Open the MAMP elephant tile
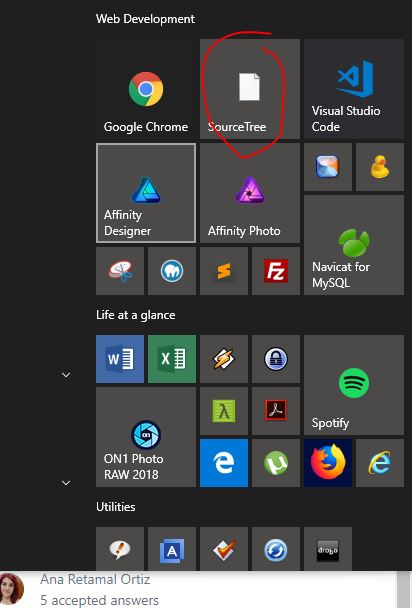This screenshot has height=608, width=412. [x=172, y=271]
